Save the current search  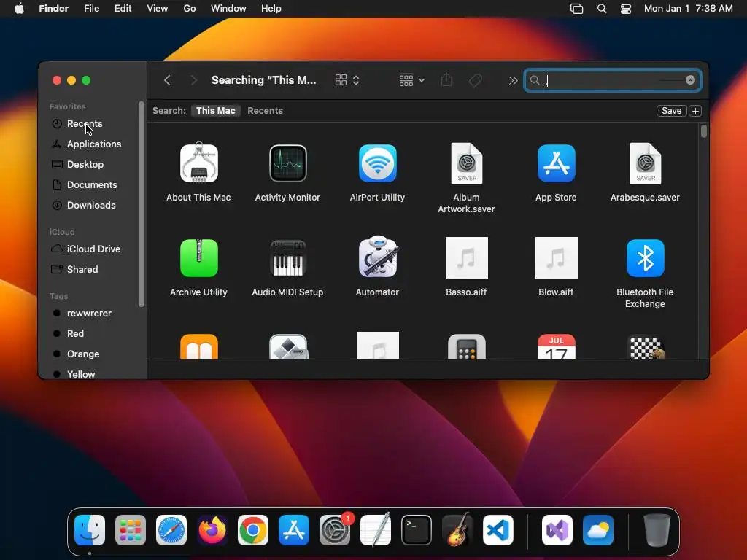[x=671, y=111]
